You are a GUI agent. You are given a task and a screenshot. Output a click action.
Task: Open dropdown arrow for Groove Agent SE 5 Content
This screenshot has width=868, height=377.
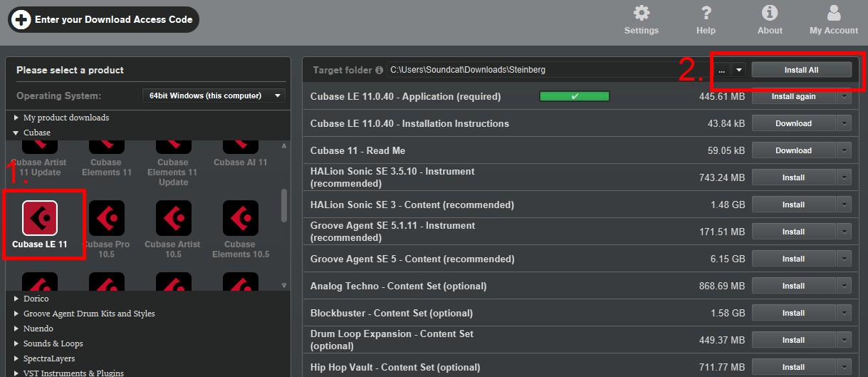(844, 259)
